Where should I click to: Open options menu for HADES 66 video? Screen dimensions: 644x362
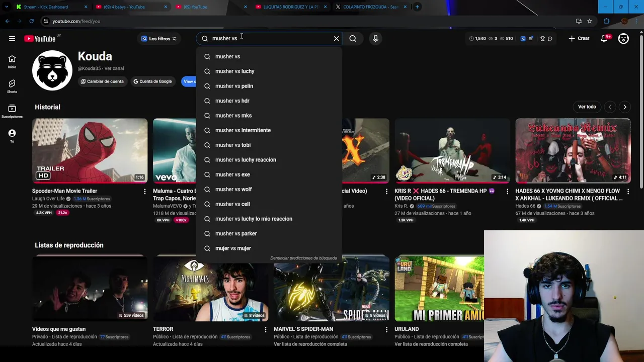[628, 192]
